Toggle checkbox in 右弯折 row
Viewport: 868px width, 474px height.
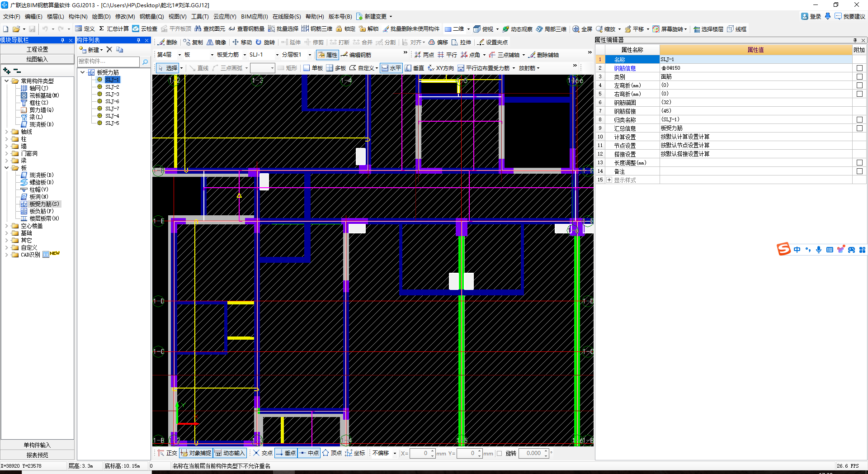click(x=859, y=94)
